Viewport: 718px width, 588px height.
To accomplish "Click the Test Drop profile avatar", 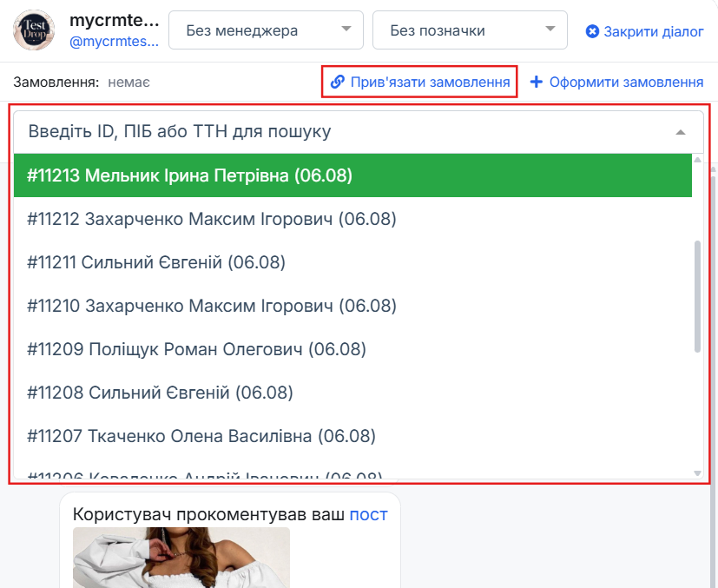I will point(34,30).
